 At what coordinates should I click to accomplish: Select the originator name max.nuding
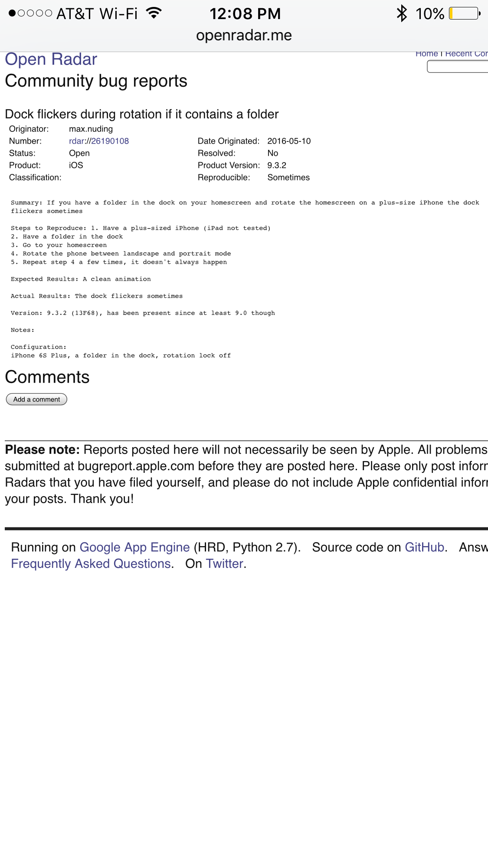(x=91, y=129)
